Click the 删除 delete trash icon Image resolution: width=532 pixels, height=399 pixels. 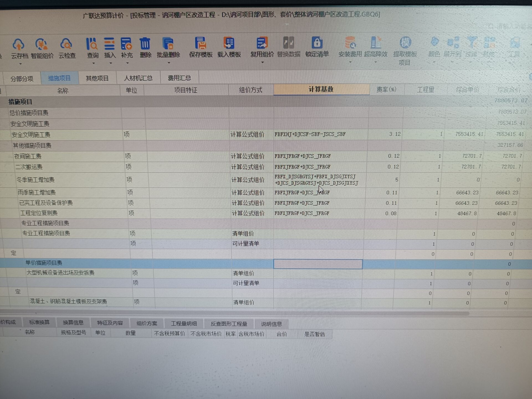pos(145,44)
